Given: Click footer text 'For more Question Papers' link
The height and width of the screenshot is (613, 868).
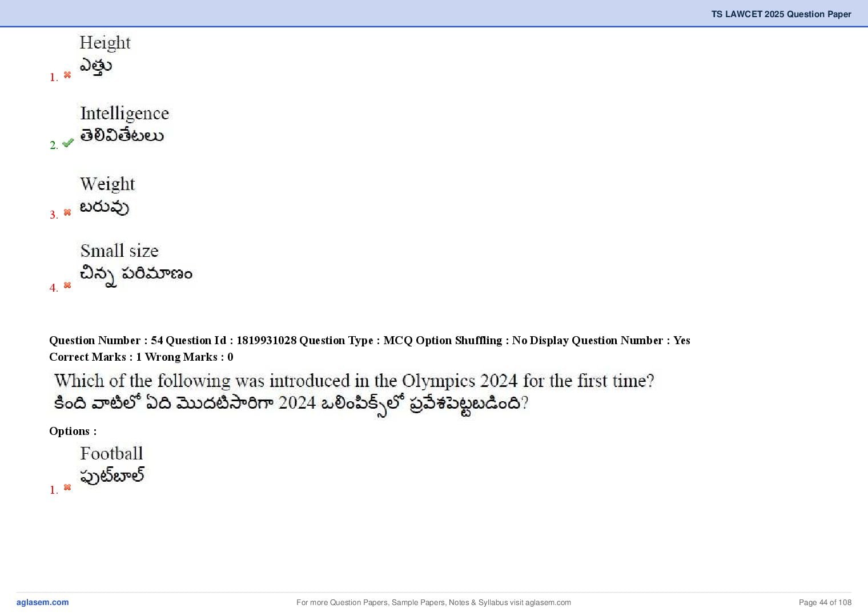Looking at the screenshot, I should coord(433,602).
